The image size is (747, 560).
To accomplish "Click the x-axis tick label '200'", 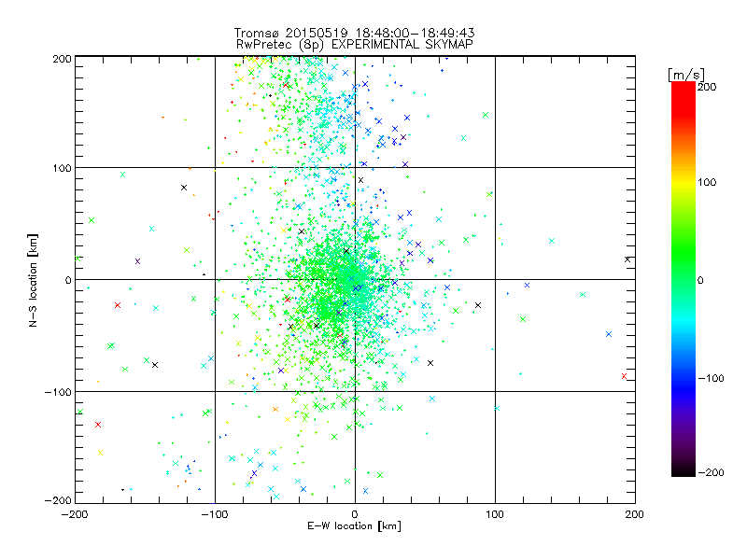I will tap(635, 514).
